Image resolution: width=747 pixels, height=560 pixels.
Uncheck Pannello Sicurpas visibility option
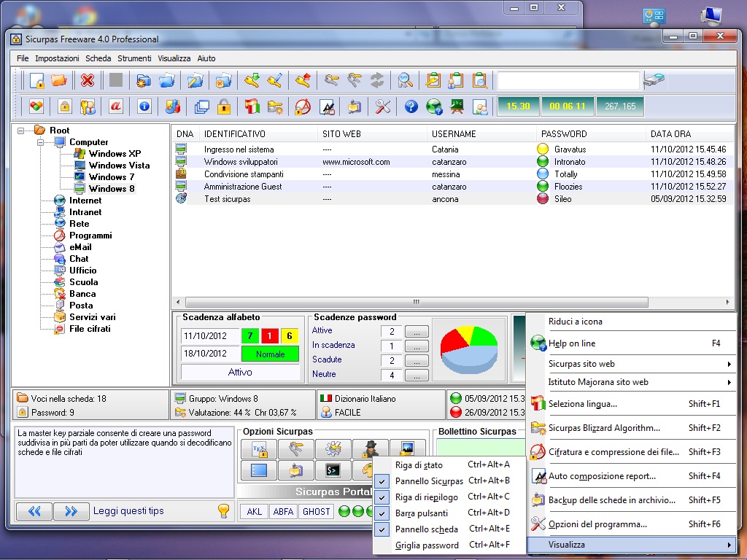[449, 481]
